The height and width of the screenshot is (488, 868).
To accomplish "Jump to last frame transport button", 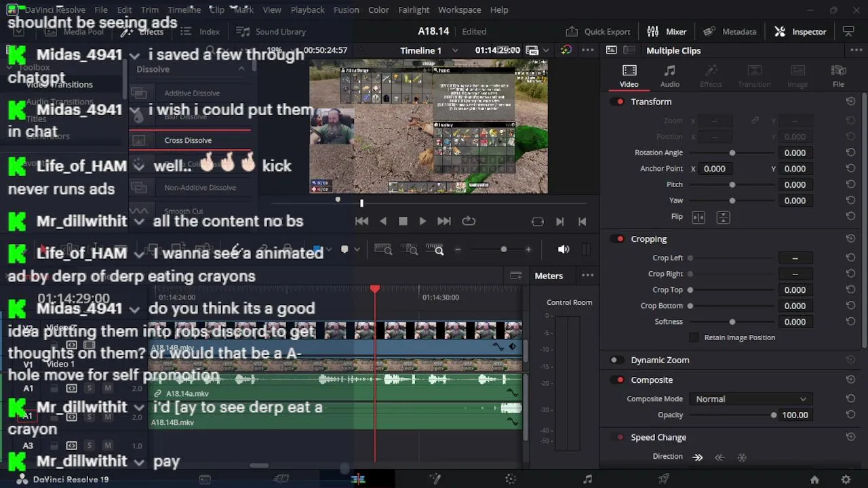I will click(444, 221).
